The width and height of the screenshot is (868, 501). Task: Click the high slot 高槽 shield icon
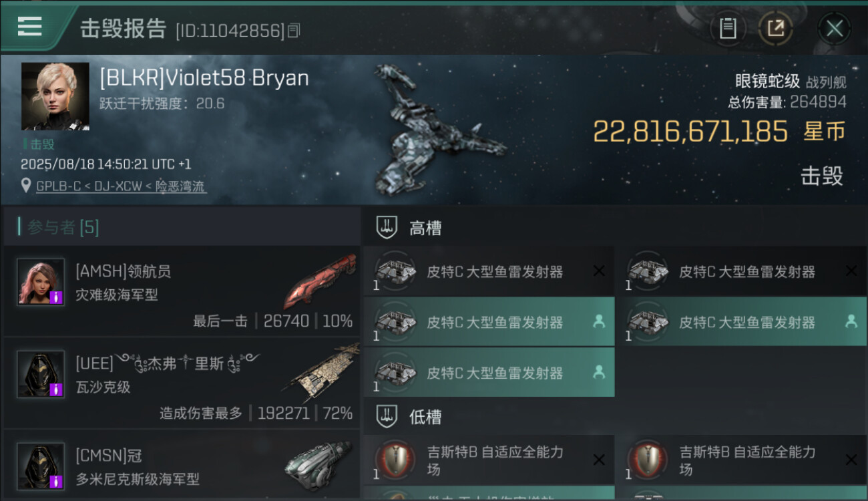pos(387,227)
